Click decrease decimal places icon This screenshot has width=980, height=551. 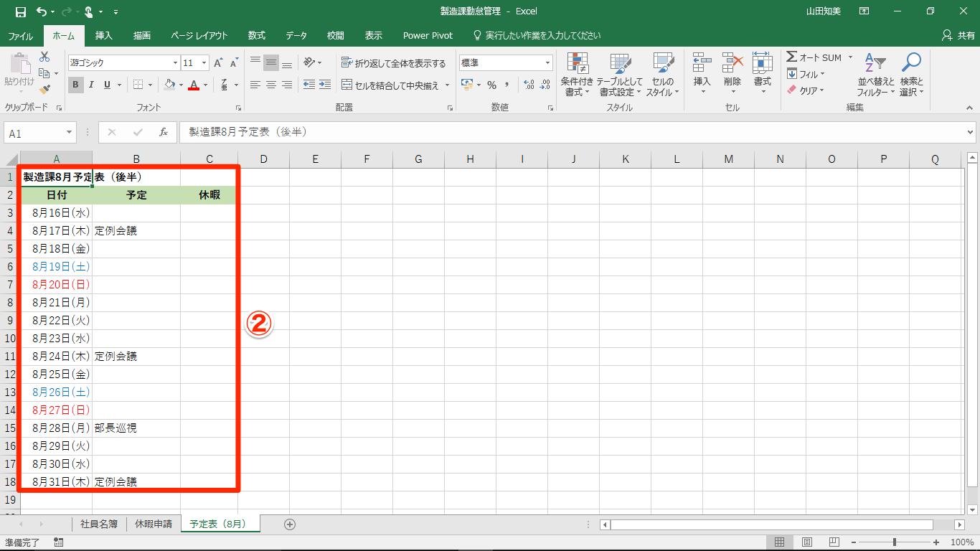pyautogui.click(x=546, y=85)
